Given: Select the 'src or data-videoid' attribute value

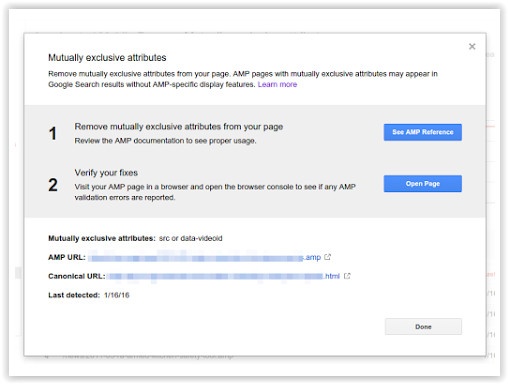Looking at the screenshot, I should 190,238.
